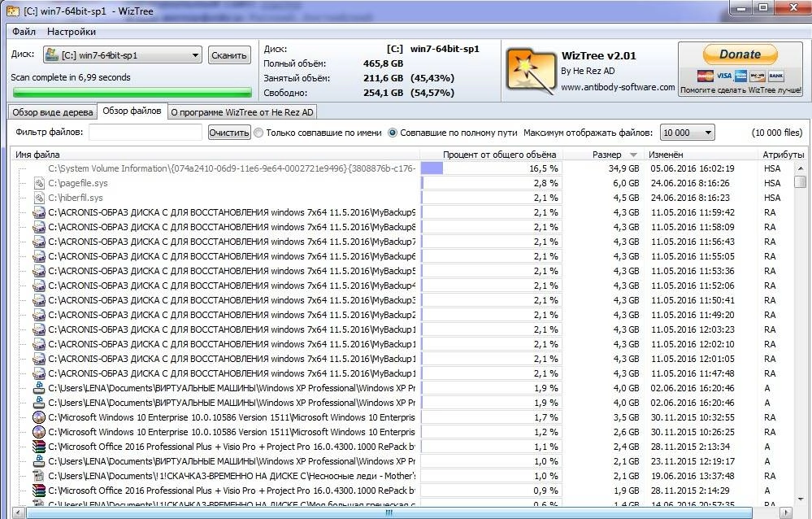812x519 pixels.
Task: Click the MyBackup8 Acronis file icon
Action: tap(39, 227)
